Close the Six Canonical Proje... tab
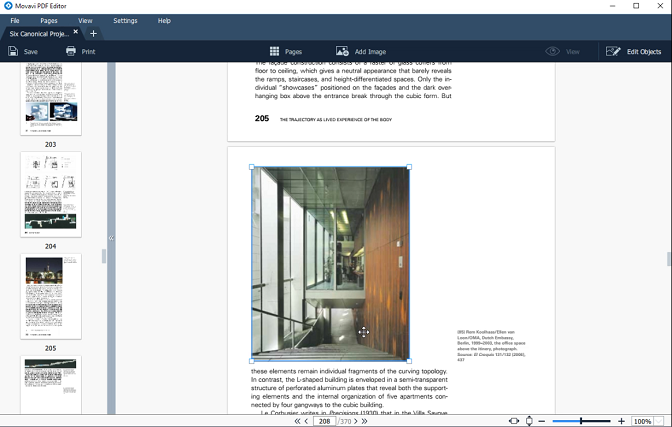The width and height of the screenshot is (672, 427). (x=76, y=32)
